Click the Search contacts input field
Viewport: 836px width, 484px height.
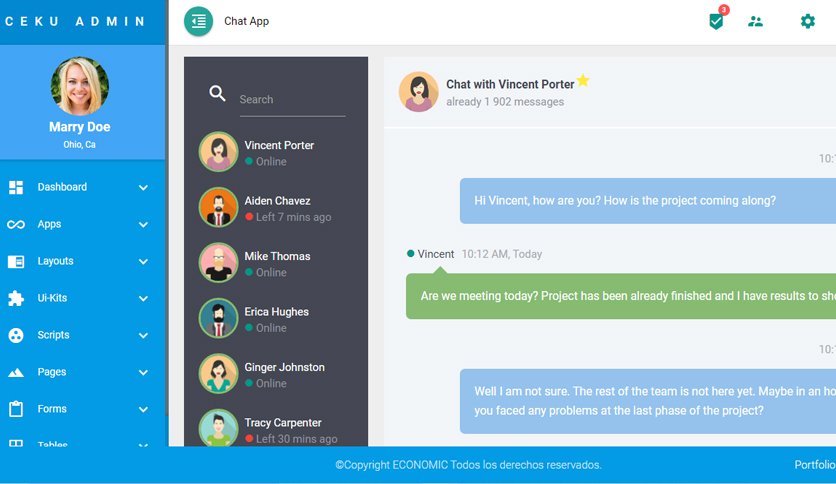pyautogui.click(x=292, y=100)
